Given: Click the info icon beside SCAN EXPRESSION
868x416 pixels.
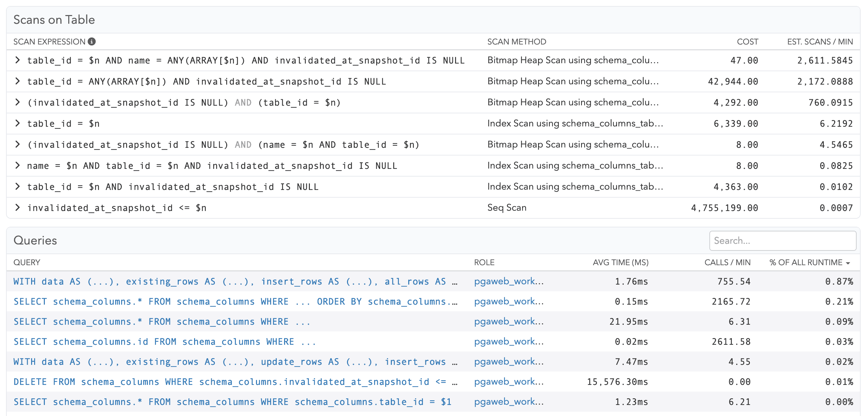Looking at the screenshot, I should point(92,41).
